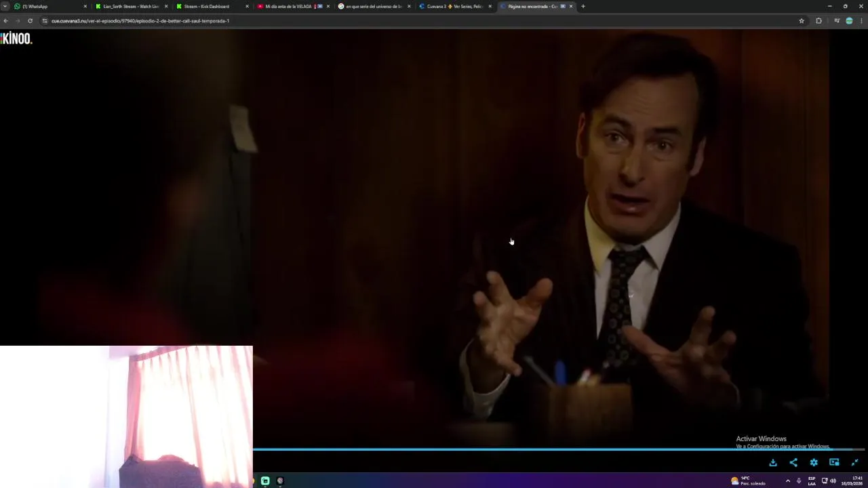Close the Cuevana 3 tab
868x488 pixels.
point(490,6)
